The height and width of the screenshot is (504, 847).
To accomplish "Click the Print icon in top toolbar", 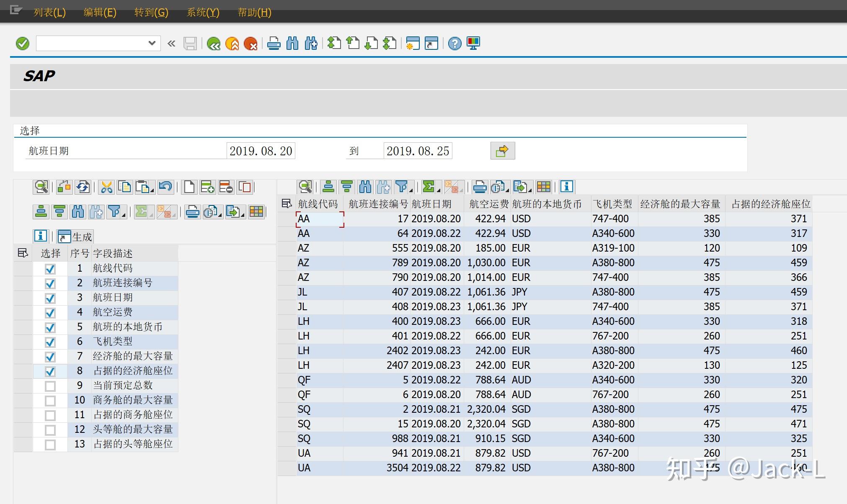I will [x=274, y=44].
